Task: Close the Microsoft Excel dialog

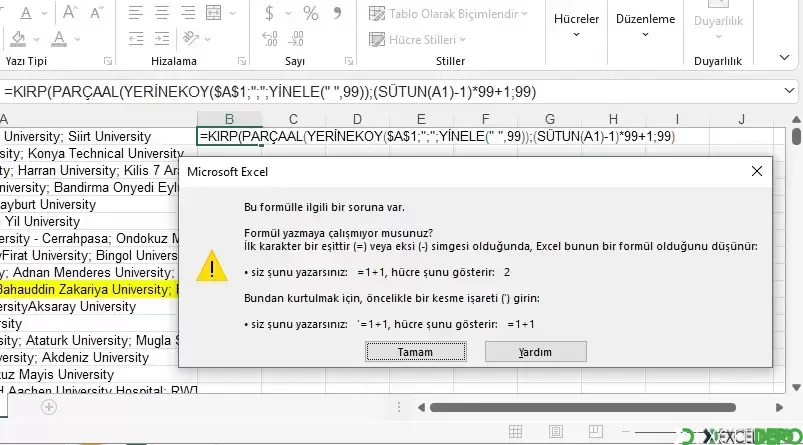Action: point(756,172)
